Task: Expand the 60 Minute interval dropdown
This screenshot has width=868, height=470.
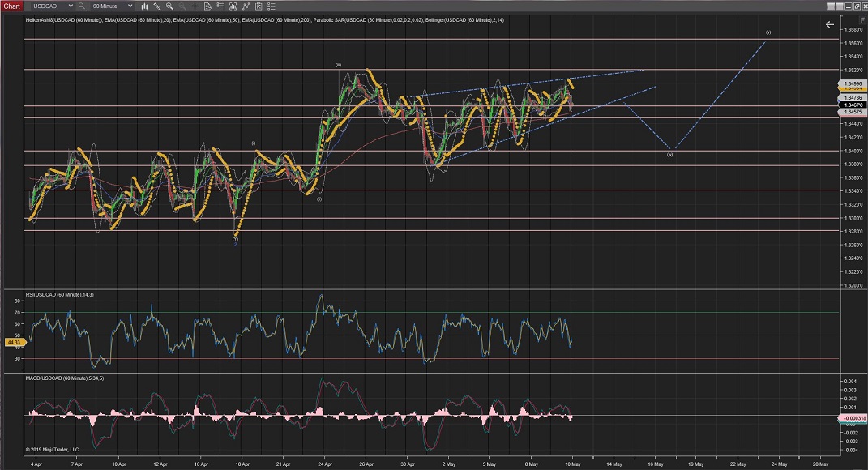Action: (x=130, y=6)
